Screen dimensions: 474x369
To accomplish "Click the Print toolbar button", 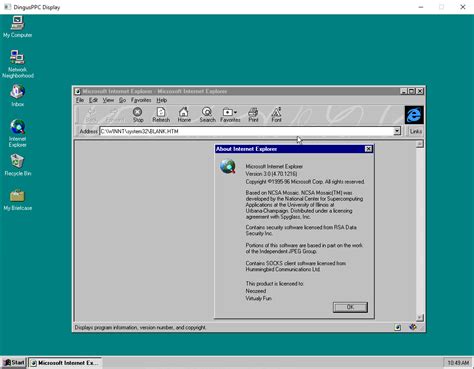I will tap(253, 115).
